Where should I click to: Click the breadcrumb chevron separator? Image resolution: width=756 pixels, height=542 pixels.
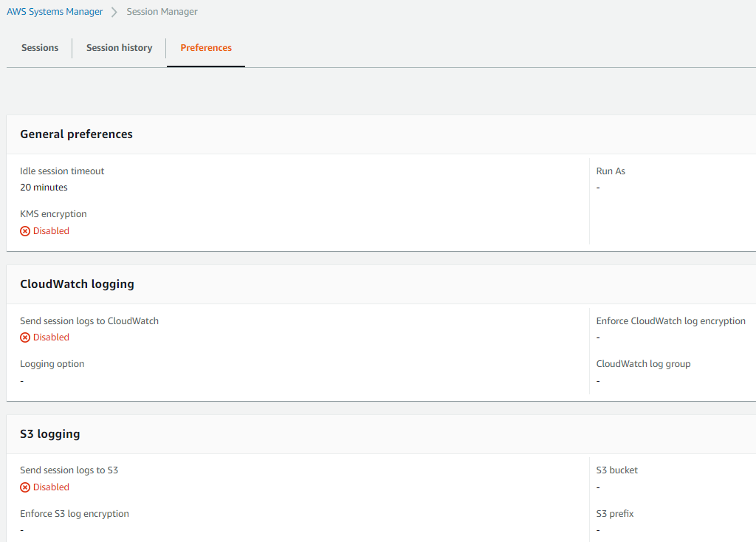(114, 13)
